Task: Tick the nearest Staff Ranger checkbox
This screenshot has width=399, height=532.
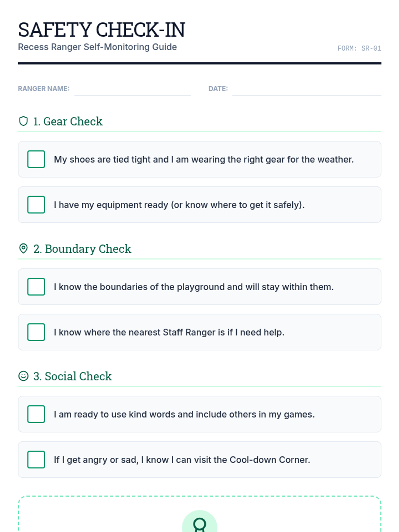Action: (36, 332)
